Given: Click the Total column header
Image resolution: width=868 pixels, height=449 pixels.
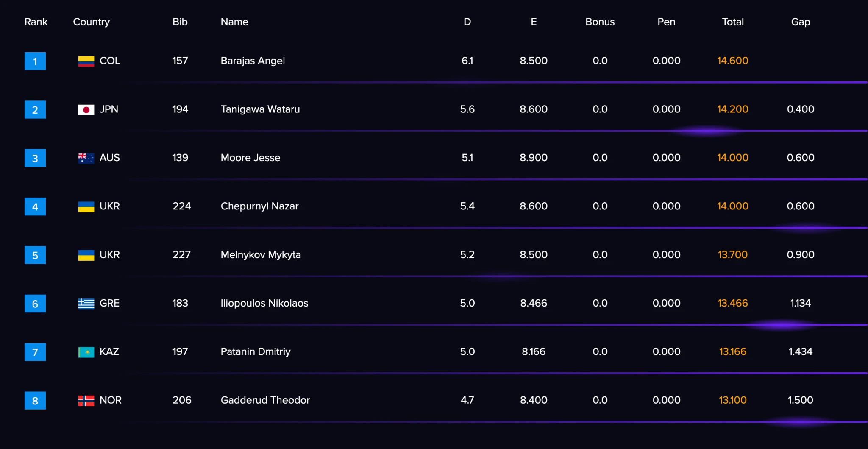Looking at the screenshot, I should click(732, 22).
